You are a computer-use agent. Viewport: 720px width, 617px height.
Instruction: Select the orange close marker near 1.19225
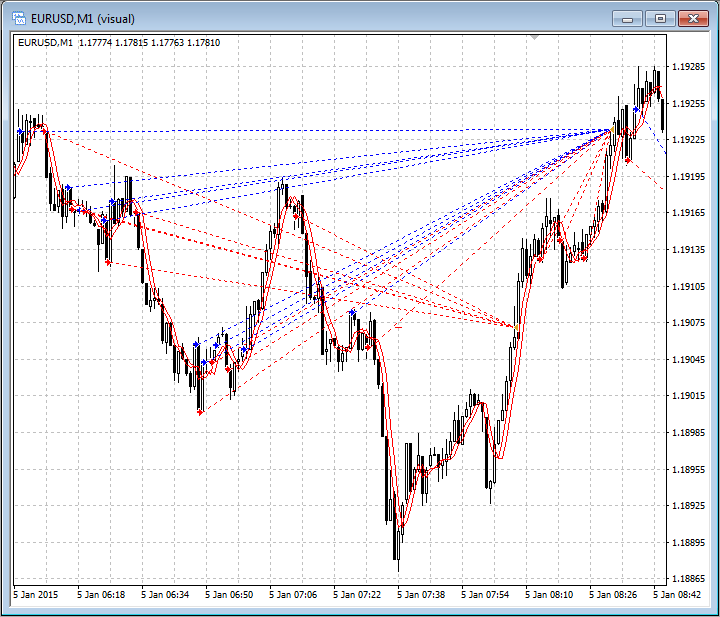(612, 130)
